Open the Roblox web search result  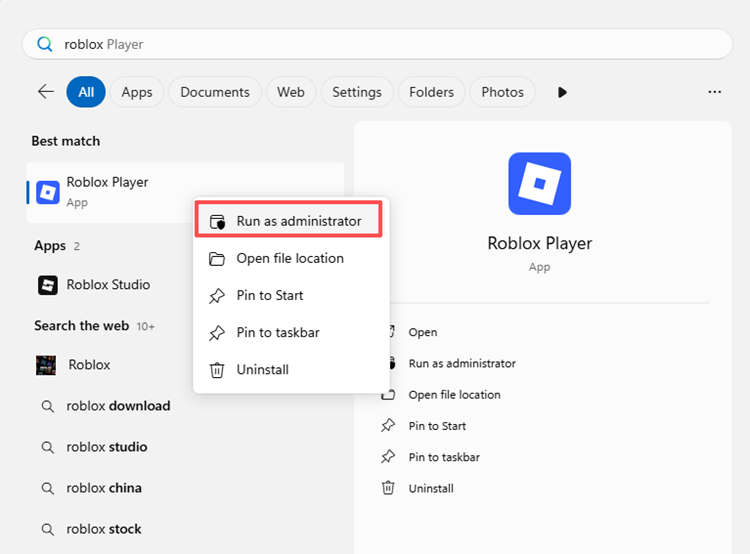coord(110,365)
